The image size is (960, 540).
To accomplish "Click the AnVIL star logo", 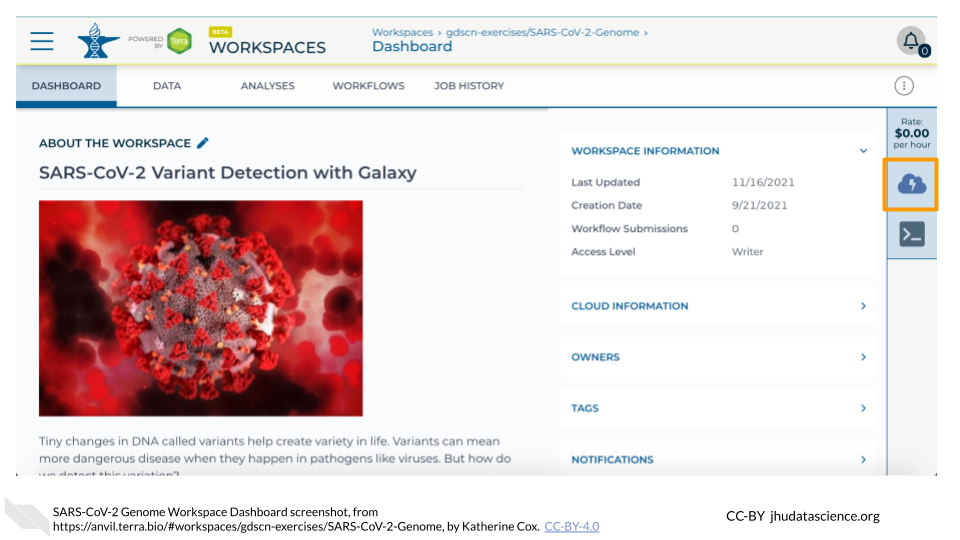I will pos(98,40).
